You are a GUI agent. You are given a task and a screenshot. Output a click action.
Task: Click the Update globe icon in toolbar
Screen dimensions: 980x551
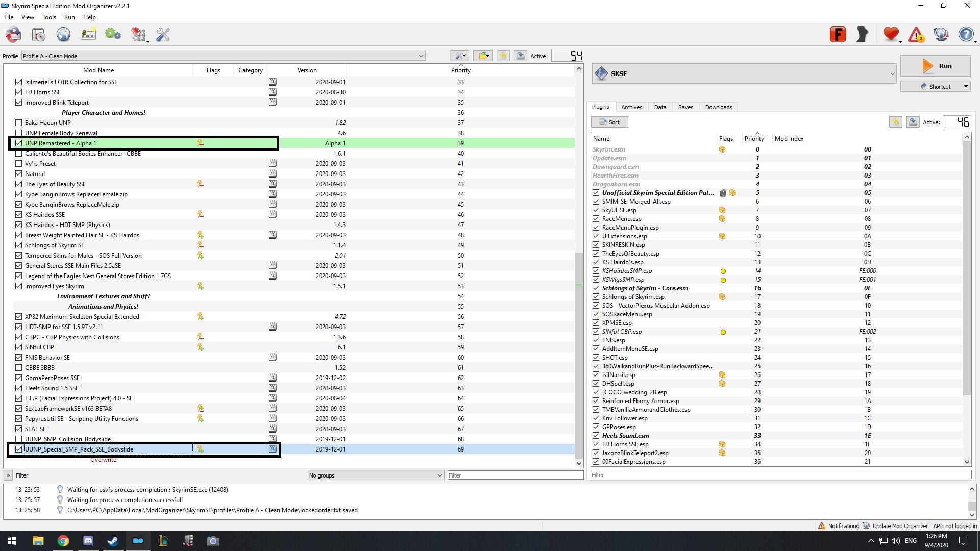pos(941,34)
